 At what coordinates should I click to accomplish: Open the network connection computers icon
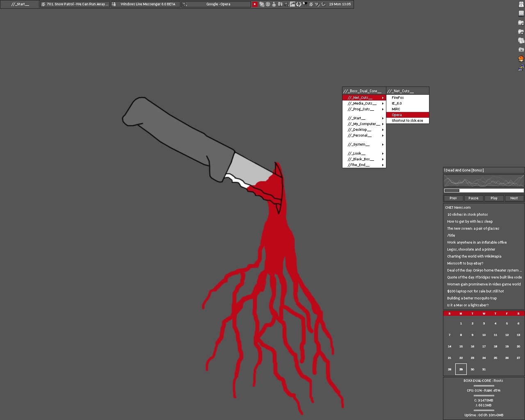521,68
